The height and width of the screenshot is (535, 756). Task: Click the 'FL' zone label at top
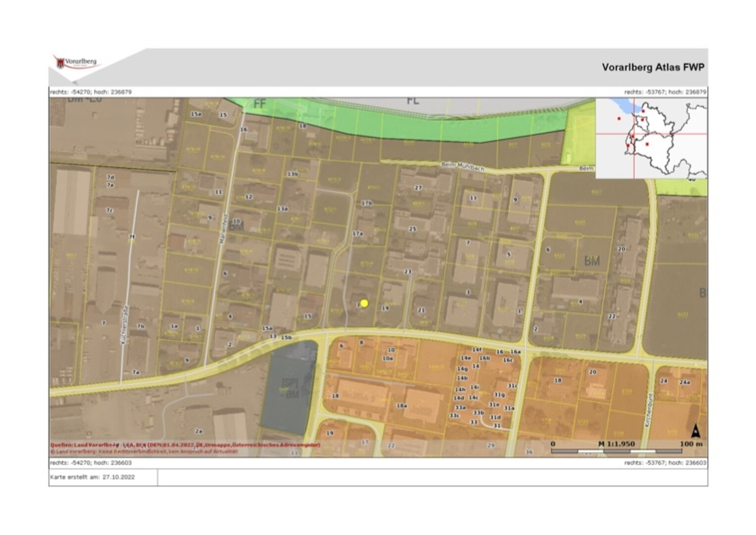[412, 101]
